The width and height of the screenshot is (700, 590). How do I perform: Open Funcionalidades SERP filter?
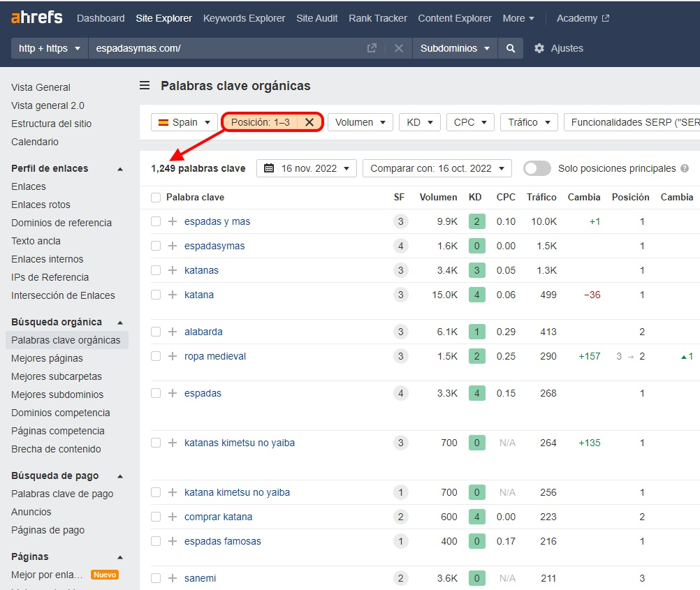(x=632, y=122)
